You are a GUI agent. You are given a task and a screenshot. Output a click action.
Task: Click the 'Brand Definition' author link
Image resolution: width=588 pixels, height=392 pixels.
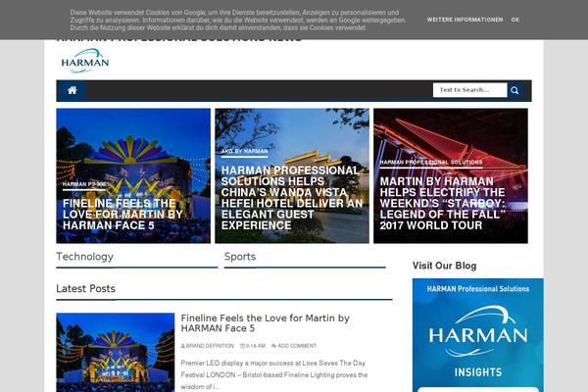(210, 346)
